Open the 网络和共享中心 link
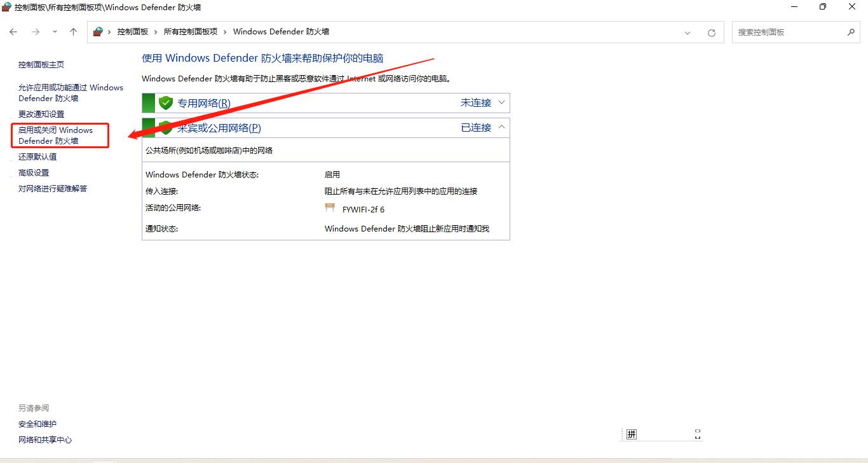 44,439
